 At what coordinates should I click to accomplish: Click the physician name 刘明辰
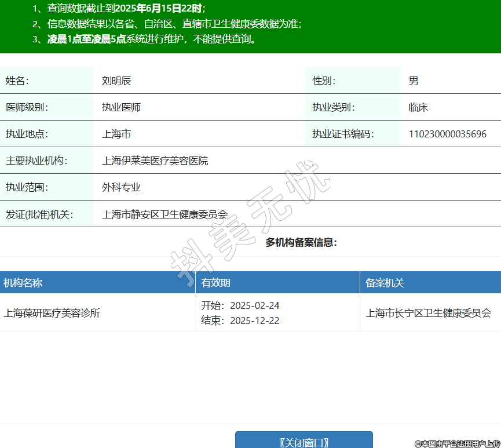pyautogui.click(x=116, y=81)
